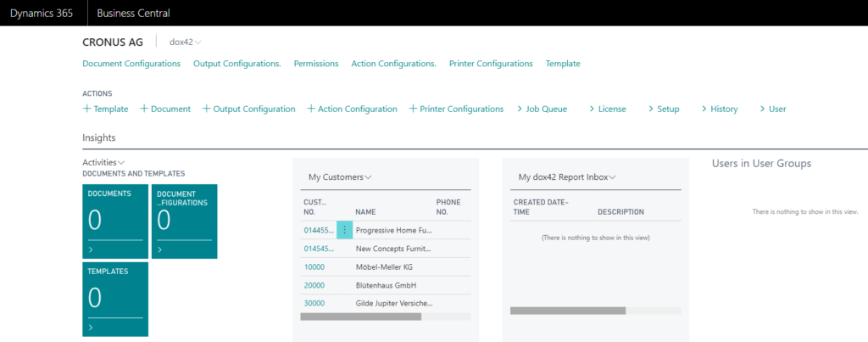Viewport: 868px width, 342px height.
Task: Expand the Activities dropdown
Action: click(x=103, y=162)
